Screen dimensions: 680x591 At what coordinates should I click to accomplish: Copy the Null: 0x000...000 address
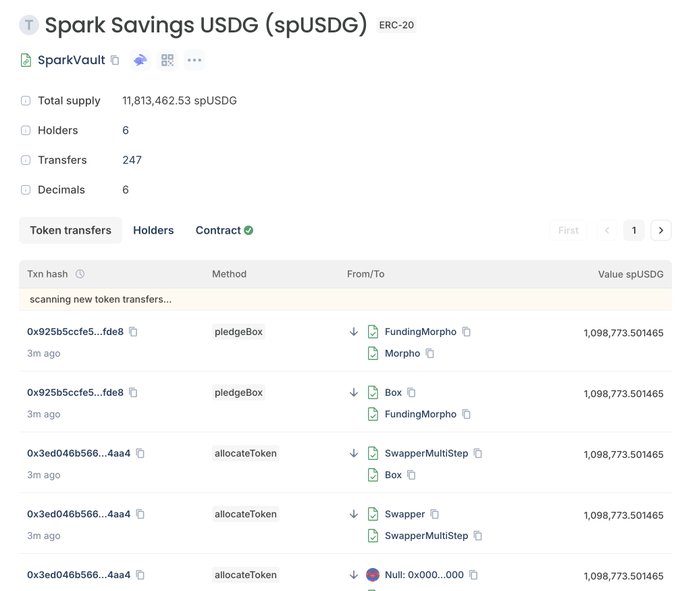pyautogui.click(x=474, y=575)
